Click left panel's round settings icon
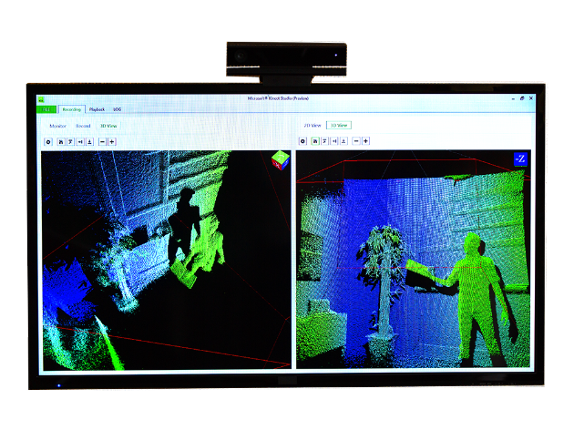Viewport: 574px width, 430px height. point(48,142)
